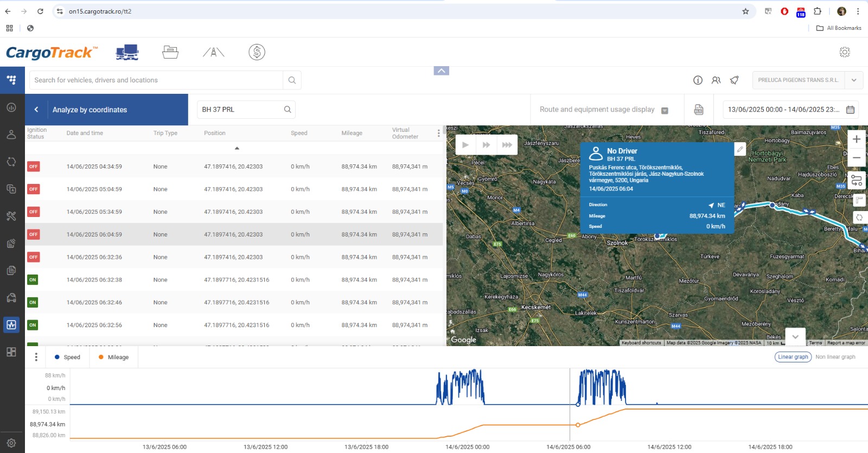
Task: Collapse the top panel with chevron up
Action: click(441, 71)
